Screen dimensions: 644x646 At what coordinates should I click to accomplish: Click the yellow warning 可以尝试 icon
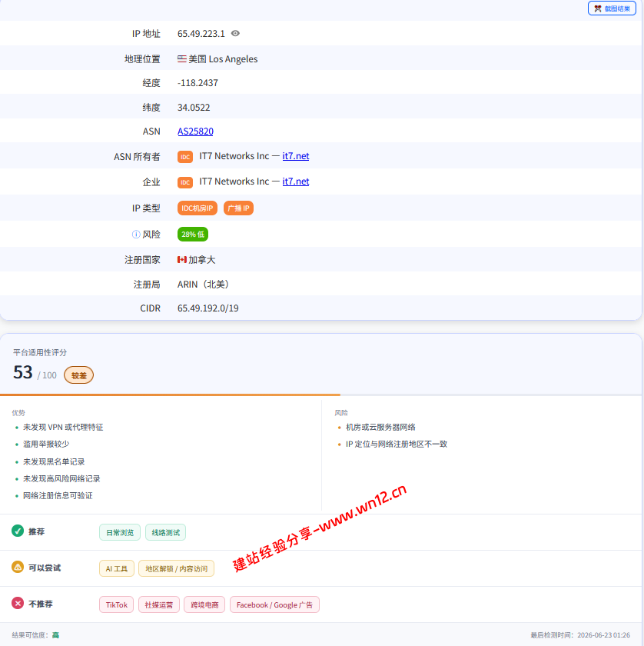pos(18,568)
